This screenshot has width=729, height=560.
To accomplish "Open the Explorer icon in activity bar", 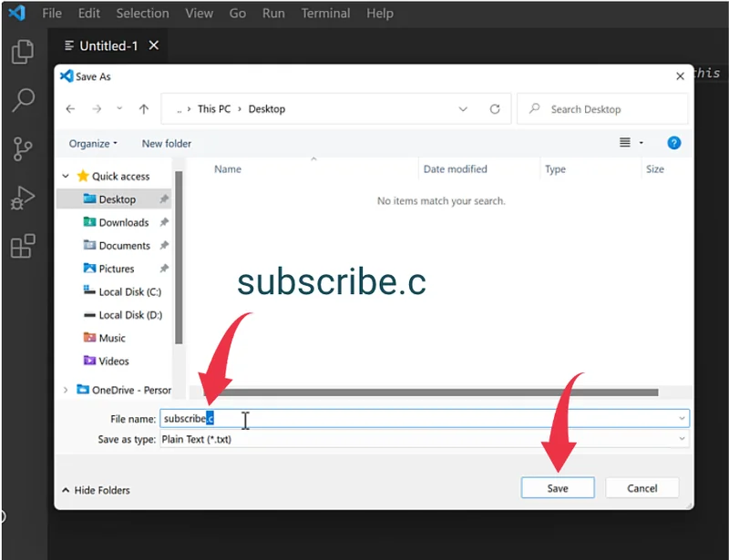I will [x=23, y=52].
